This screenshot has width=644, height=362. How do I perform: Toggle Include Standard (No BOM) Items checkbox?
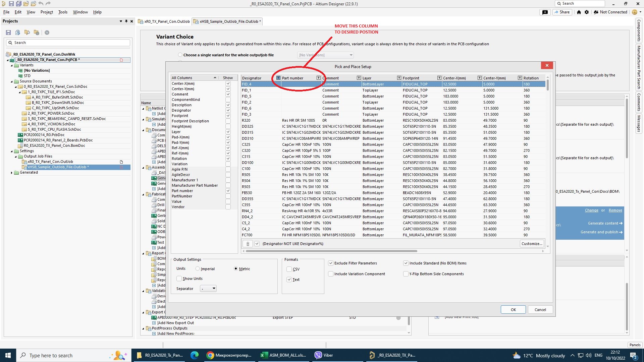406,263
